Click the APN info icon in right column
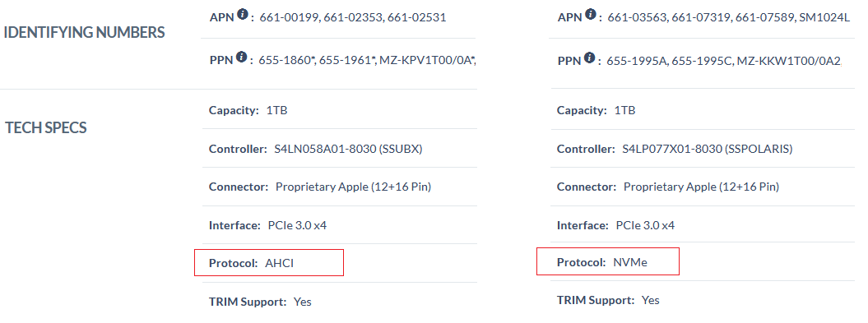868x323 pixels. (x=591, y=14)
